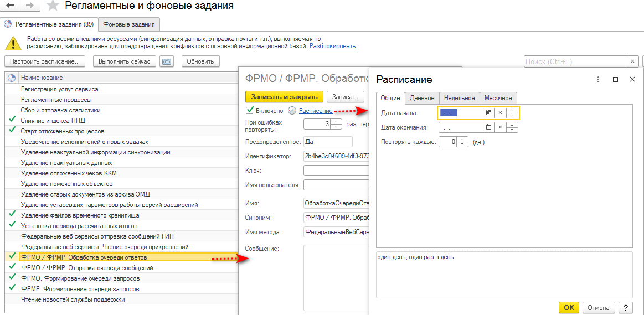Screen dimensions: 644x315
Task: Toggle the Включено checkbox
Action: tap(249, 111)
